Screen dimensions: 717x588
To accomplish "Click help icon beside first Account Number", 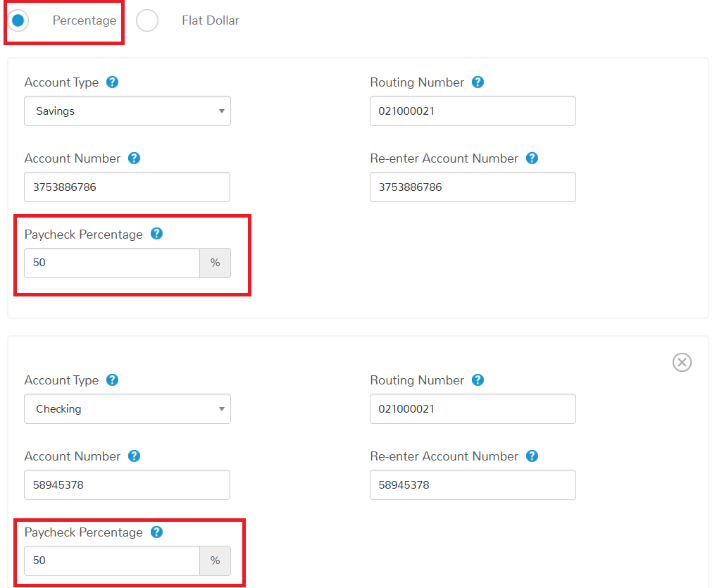I will pos(134,158).
